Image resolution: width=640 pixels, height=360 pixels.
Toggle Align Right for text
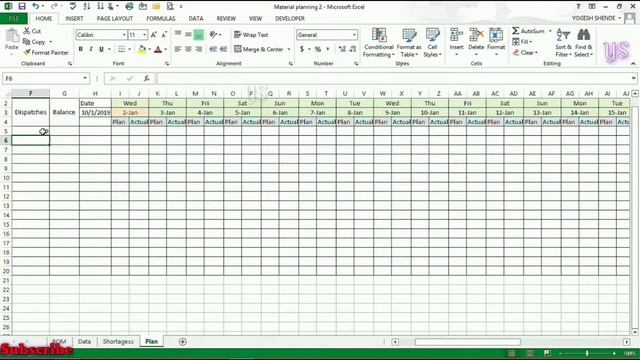(x=199, y=49)
